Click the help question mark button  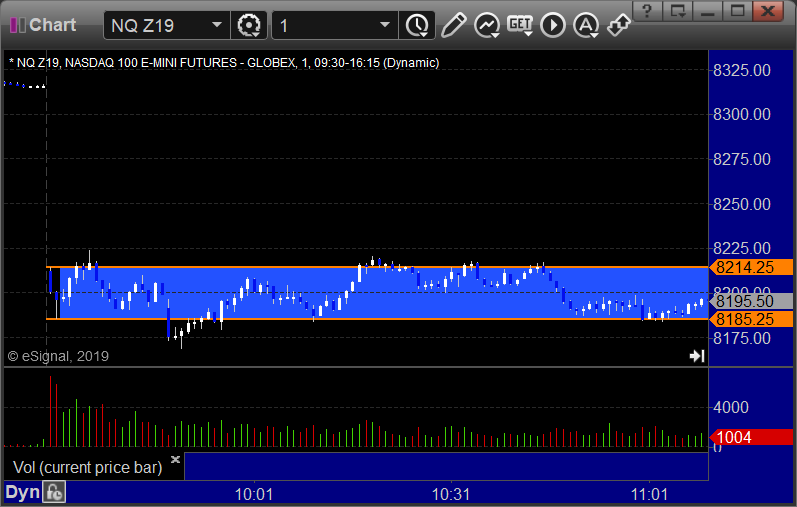647,10
